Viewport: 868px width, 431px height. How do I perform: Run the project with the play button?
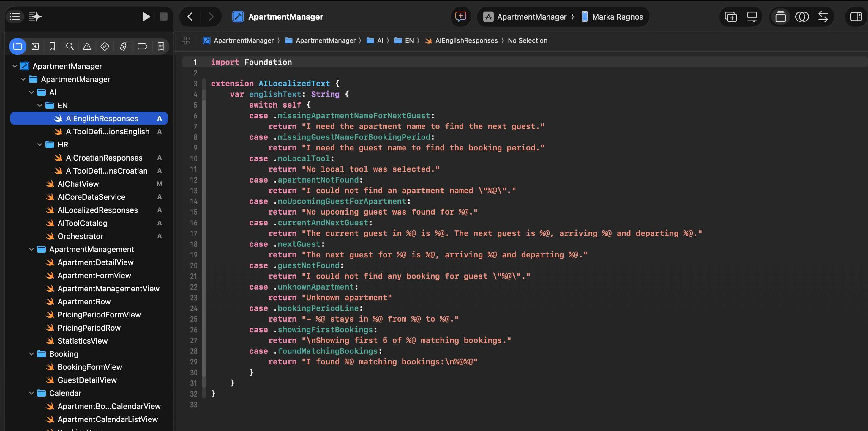tap(146, 17)
